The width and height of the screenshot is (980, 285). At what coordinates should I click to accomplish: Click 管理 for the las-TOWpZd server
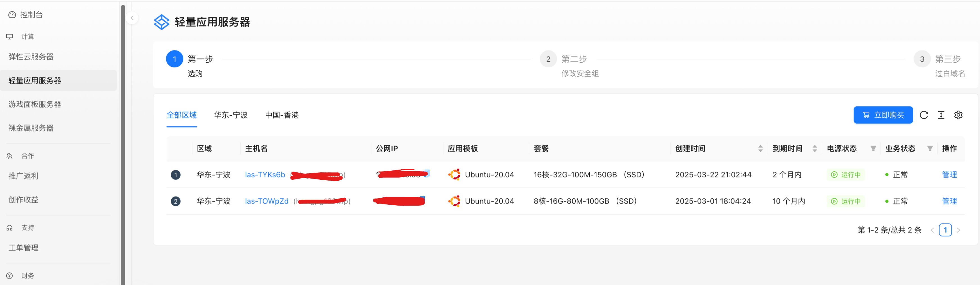point(949,201)
